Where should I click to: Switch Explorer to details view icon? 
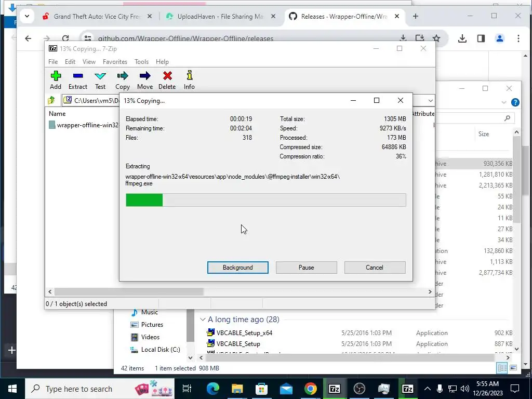(502, 368)
